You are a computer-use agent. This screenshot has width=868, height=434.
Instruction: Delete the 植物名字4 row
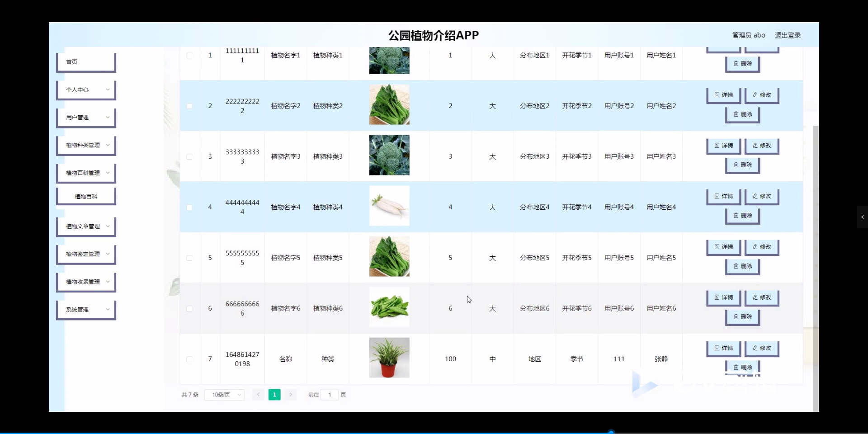(743, 216)
